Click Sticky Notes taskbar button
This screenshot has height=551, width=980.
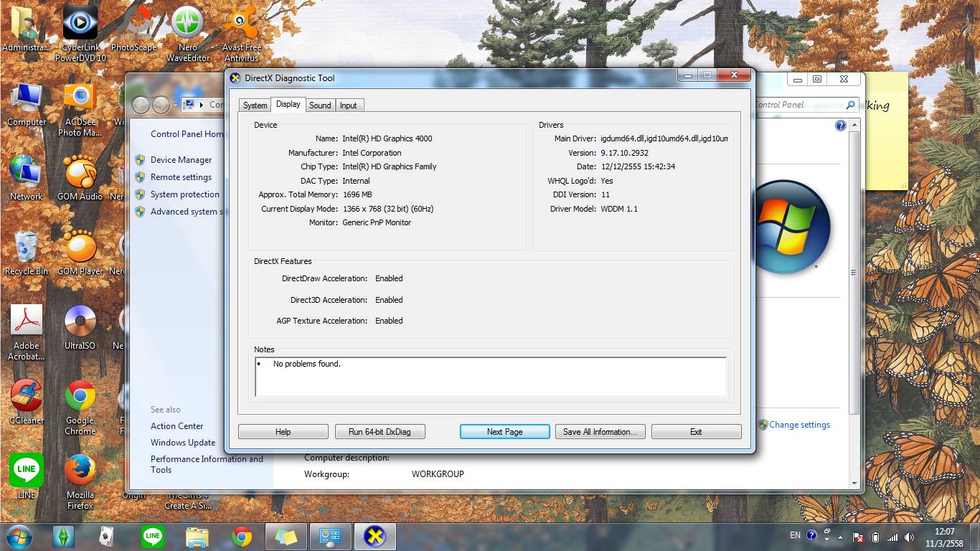click(x=286, y=537)
